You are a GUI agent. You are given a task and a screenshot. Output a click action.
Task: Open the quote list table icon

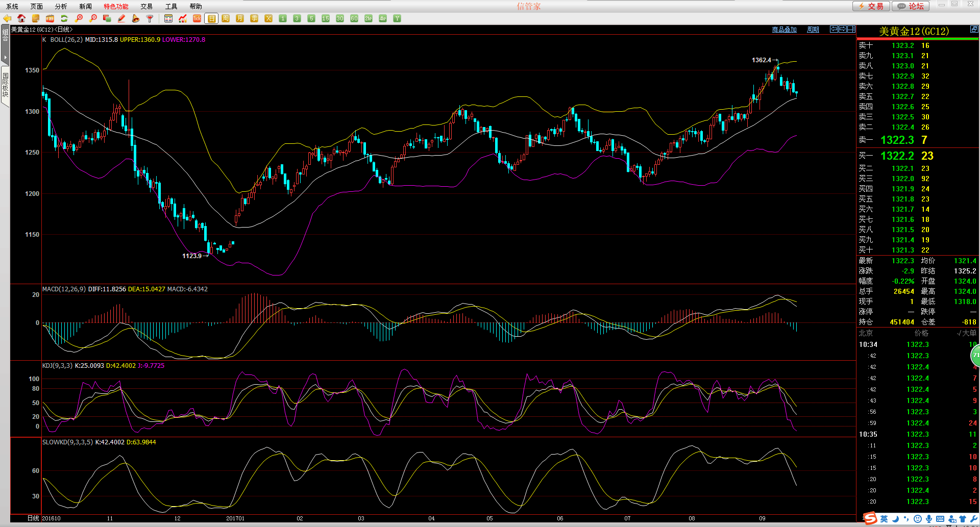(x=168, y=18)
